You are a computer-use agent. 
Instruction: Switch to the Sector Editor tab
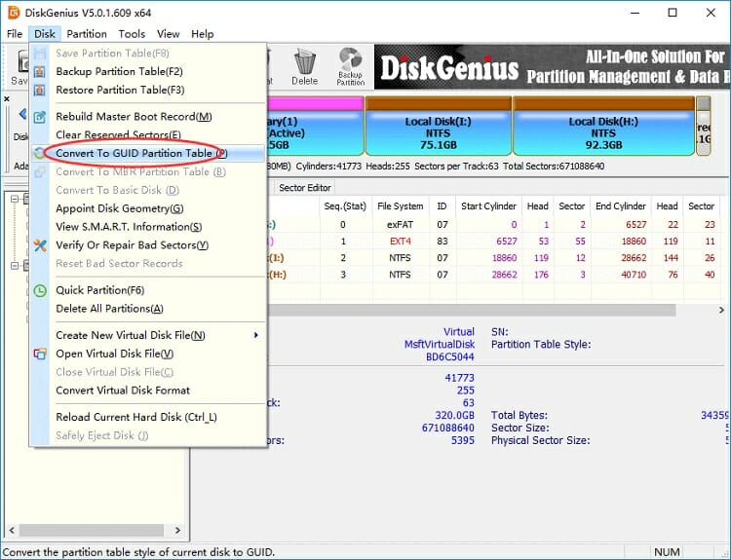(305, 188)
